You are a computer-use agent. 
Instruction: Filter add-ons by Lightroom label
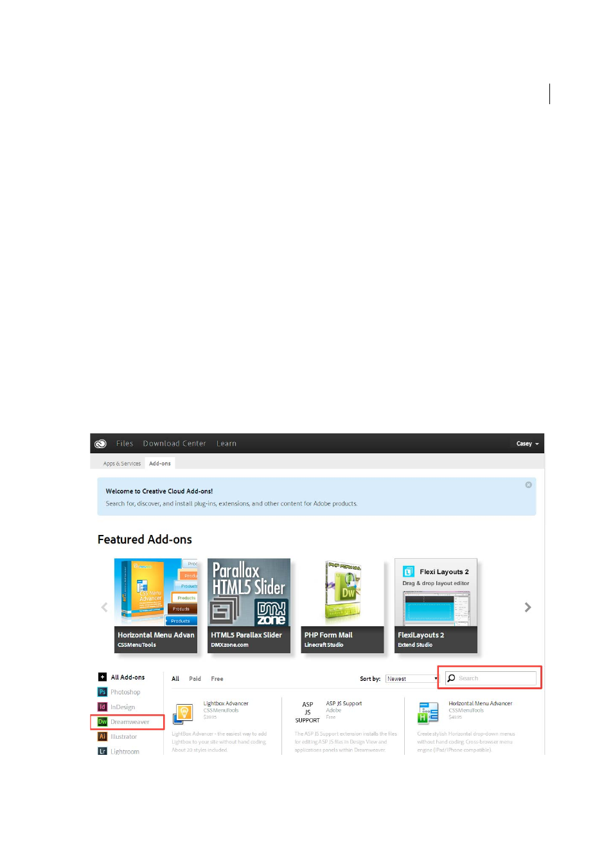(125, 751)
